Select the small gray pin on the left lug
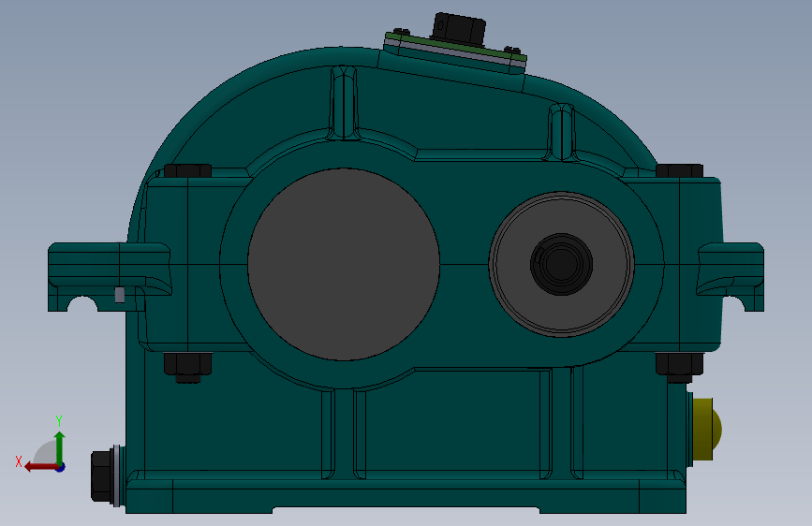 click(120, 295)
